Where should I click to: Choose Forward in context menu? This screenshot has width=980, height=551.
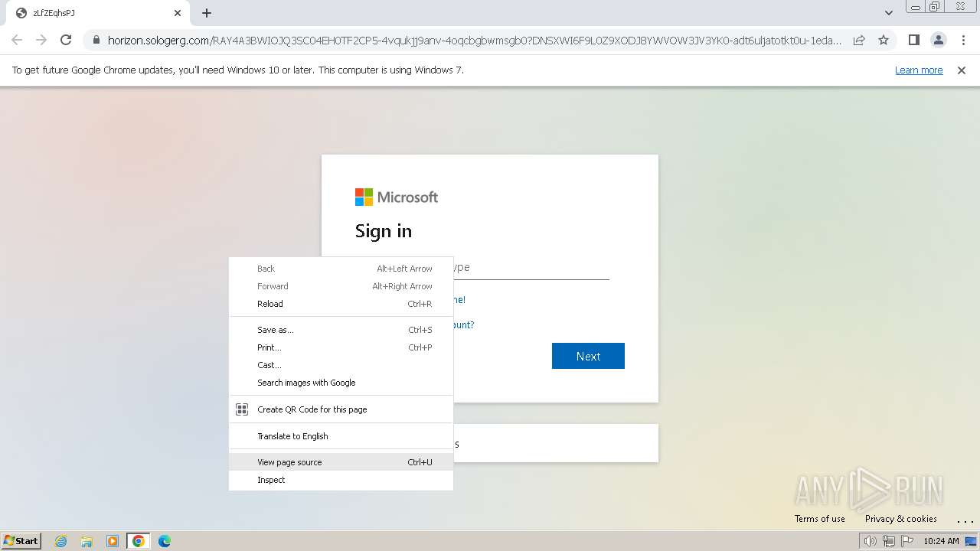(x=341, y=286)
